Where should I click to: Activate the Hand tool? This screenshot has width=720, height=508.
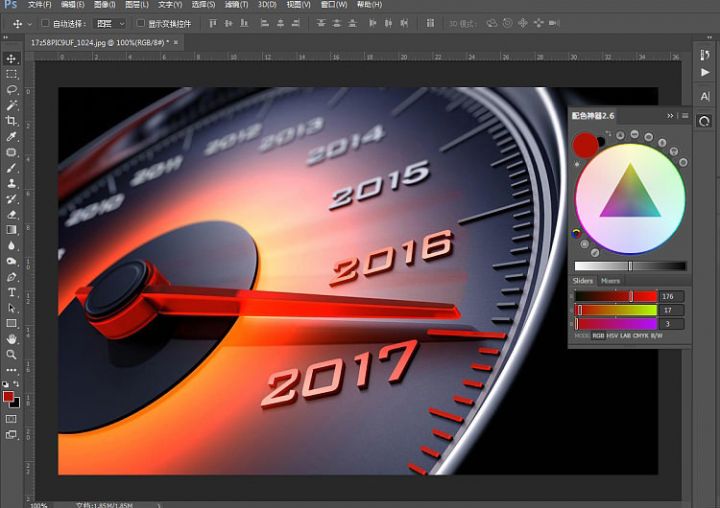tap(12, 339)
